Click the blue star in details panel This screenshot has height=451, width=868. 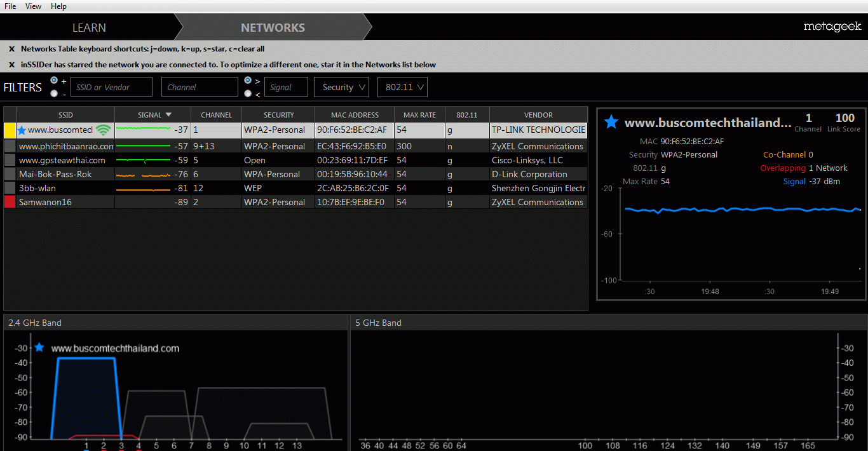[611, 122]
